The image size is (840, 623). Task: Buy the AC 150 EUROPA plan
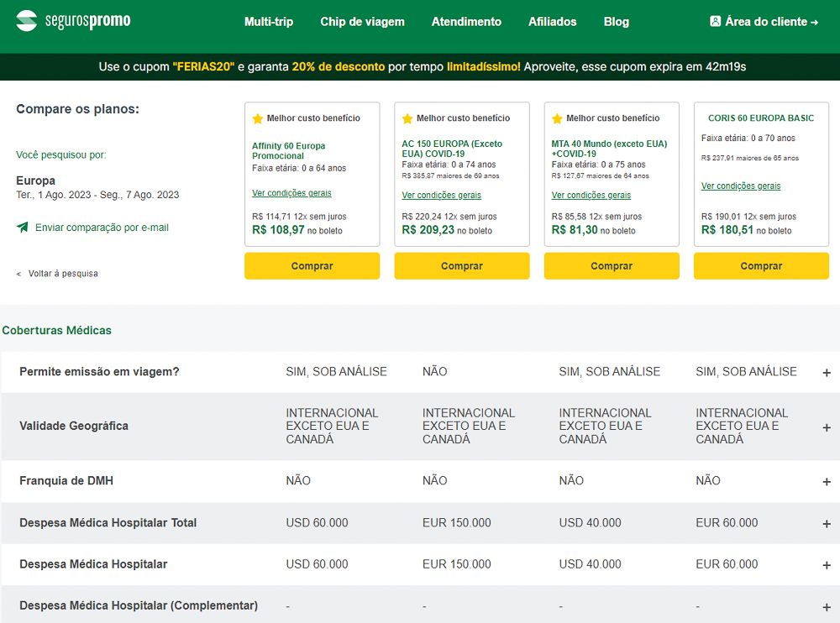[462, 265]
